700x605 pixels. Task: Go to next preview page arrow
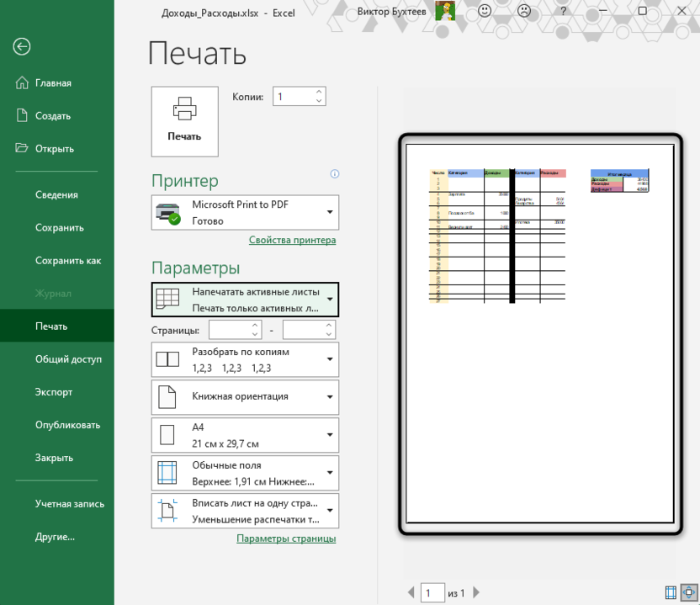pos(476,593)
